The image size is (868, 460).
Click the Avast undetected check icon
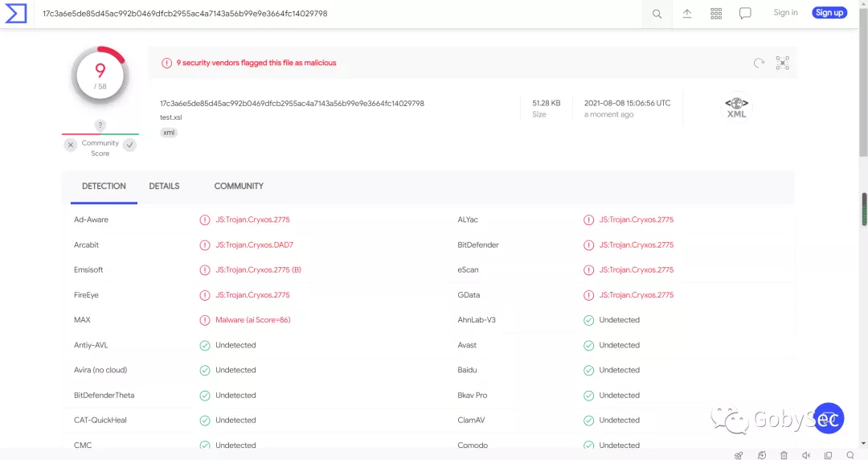[x=588, y=345]
